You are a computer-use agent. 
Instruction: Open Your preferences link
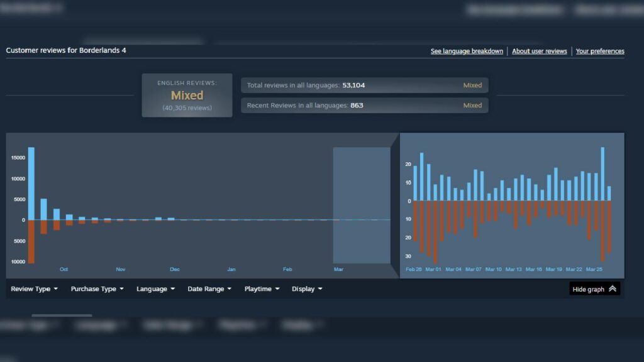point(599,51)
